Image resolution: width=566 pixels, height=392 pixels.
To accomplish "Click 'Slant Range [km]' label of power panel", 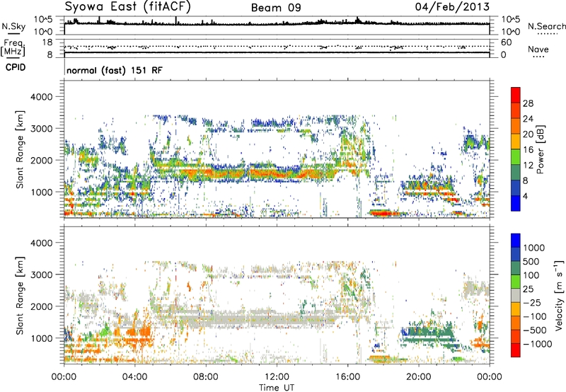I will click(x=20, y=149).
